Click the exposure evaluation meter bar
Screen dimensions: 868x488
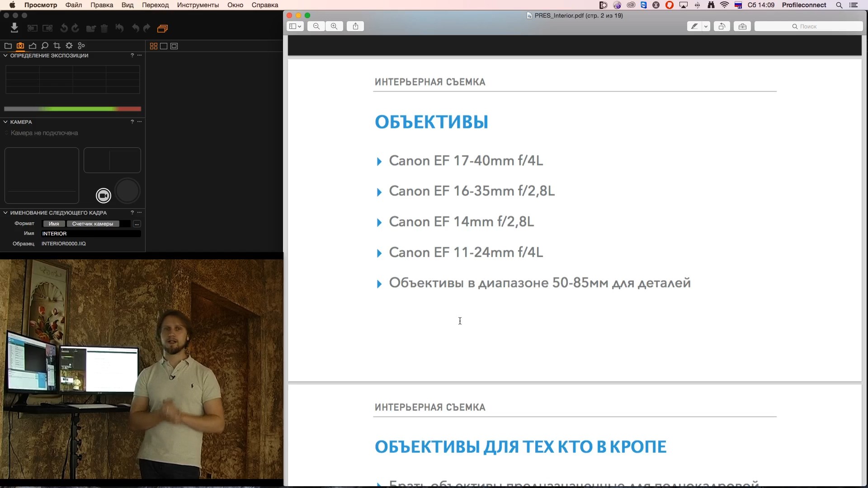pyautogui.click(x=72, y=109)
